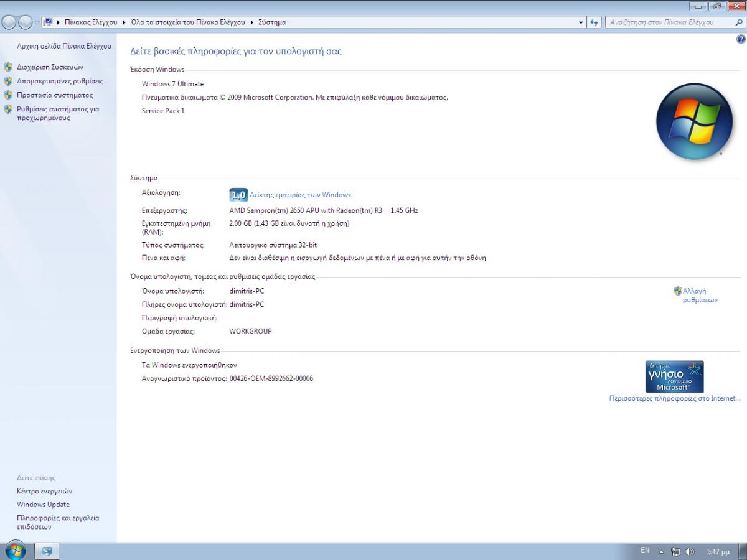Click the Windows logo image
Viewport: 747px width, 560px height.
coord(694,121)
